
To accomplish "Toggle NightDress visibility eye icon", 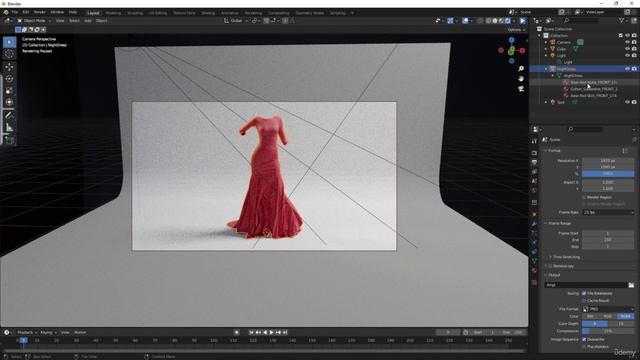I will 627,69.
